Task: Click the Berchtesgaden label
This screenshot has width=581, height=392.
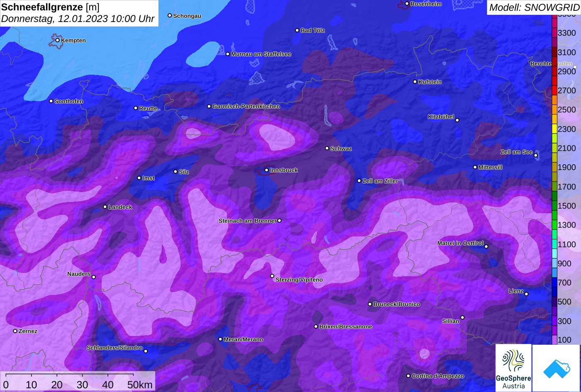Action: coord(551,63)
